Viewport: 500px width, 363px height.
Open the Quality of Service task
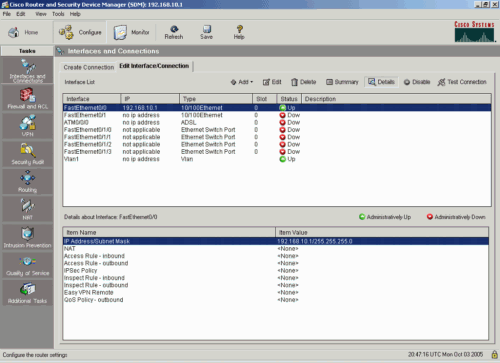click(x=28, y=265)
